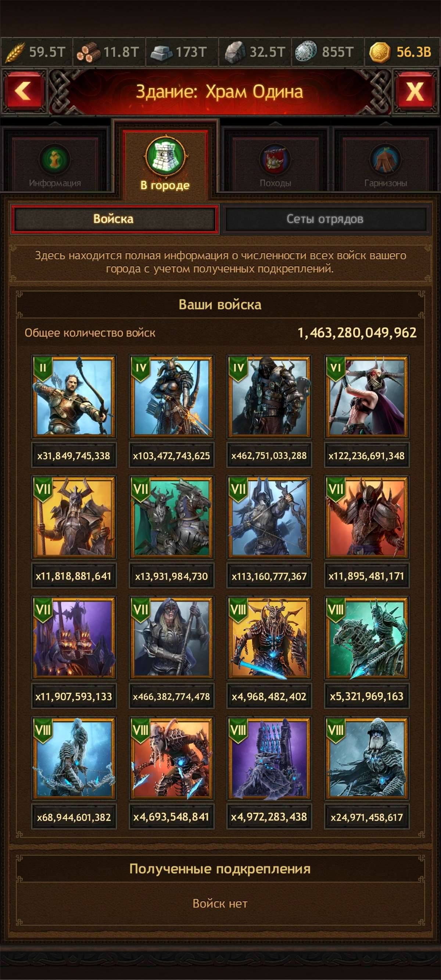Tap the stone resource icon
The width and height of the screenshot is (441, 980).
(235, 52)
